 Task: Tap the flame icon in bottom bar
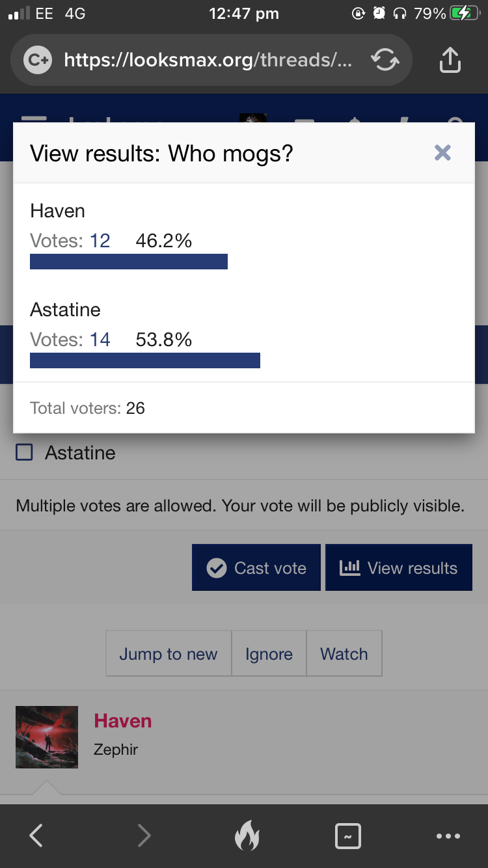point(247,835)
